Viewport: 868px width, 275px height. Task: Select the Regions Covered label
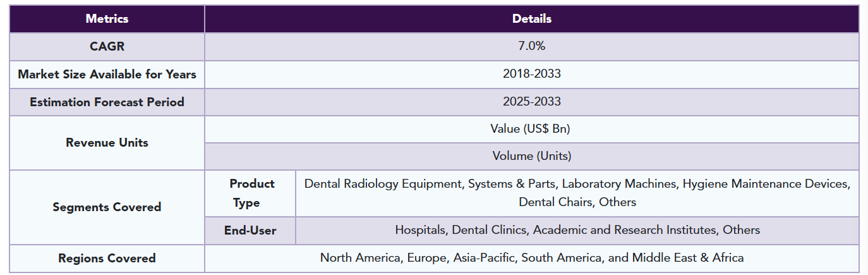click(x=107, y=258)
